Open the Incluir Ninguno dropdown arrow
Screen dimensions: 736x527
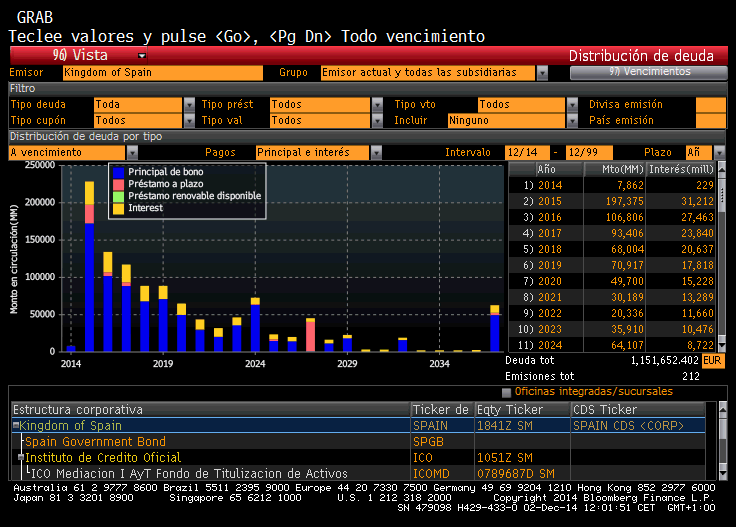pyautogui.click(x=572, y=121)
